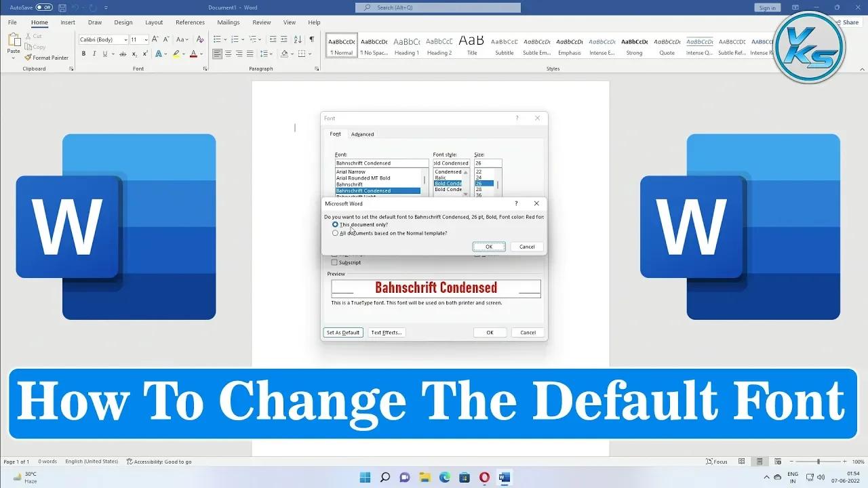Click the Align Left icon
This screenshot has height=488, width=868.
coord(218,54)
